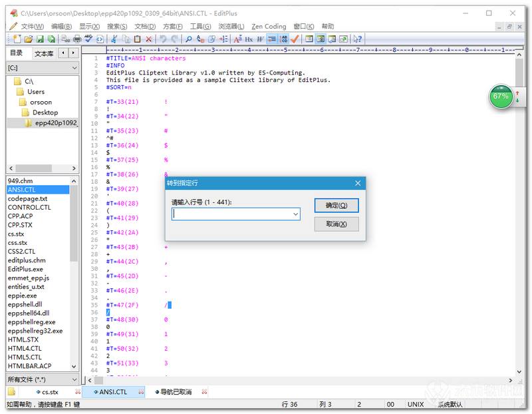Toggle the directory window toolbar icon
532x414 pixels.
(x=309, y=39)
